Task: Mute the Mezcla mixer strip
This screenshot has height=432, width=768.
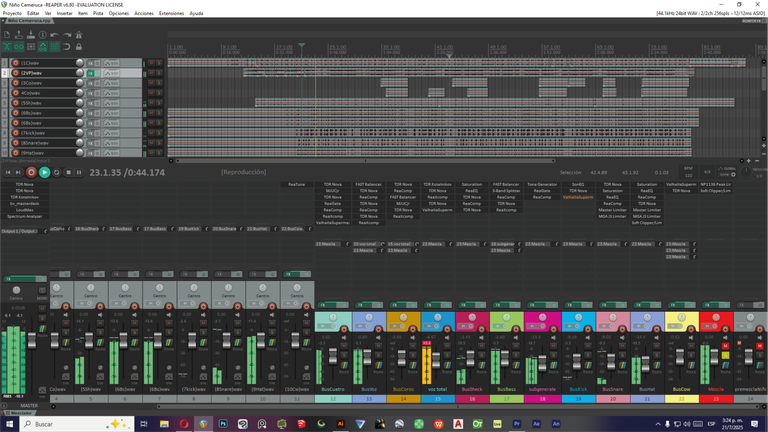Action: pyautogui.click(x=725, y=346)
